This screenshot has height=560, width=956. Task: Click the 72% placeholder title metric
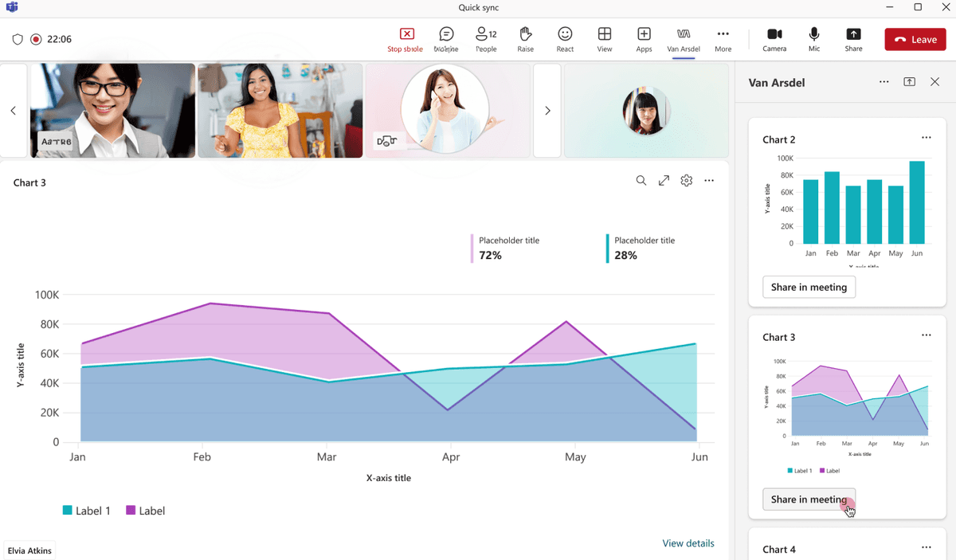pyautogui.click(x=505, y=248)
